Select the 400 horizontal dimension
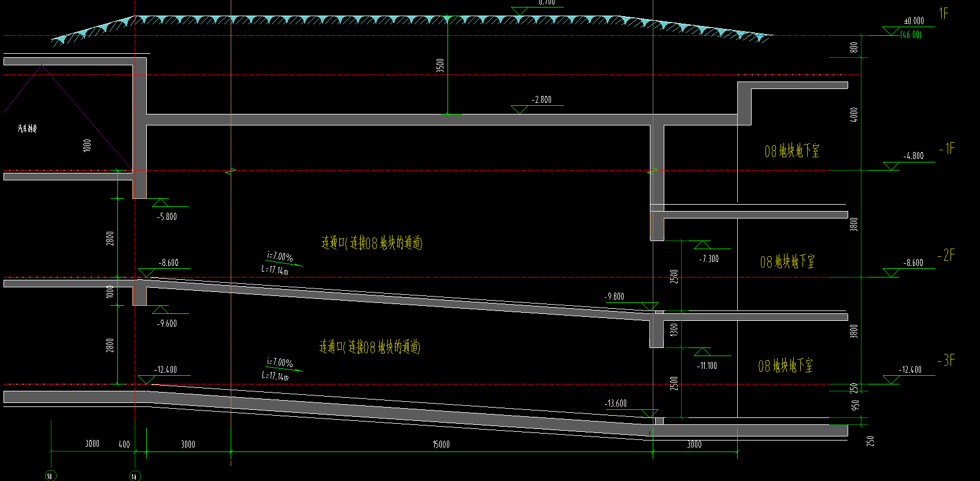 (x=124, y=445)
